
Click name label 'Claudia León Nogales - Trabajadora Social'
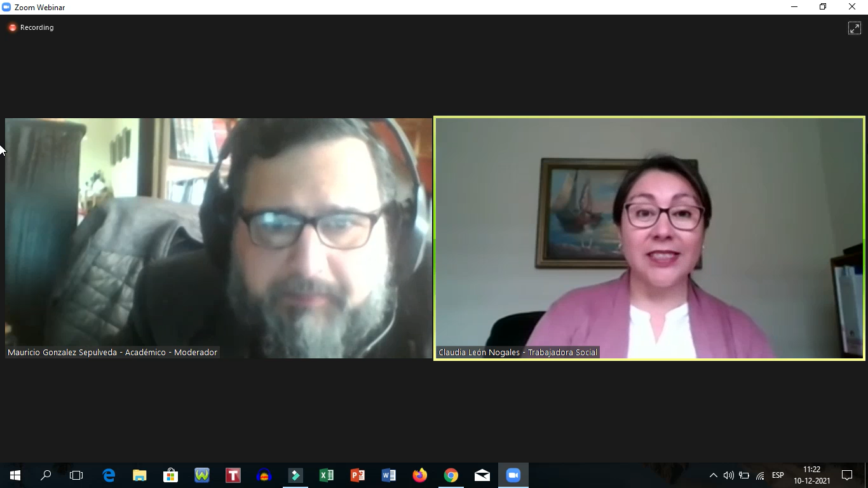click(x=518, y=352)
